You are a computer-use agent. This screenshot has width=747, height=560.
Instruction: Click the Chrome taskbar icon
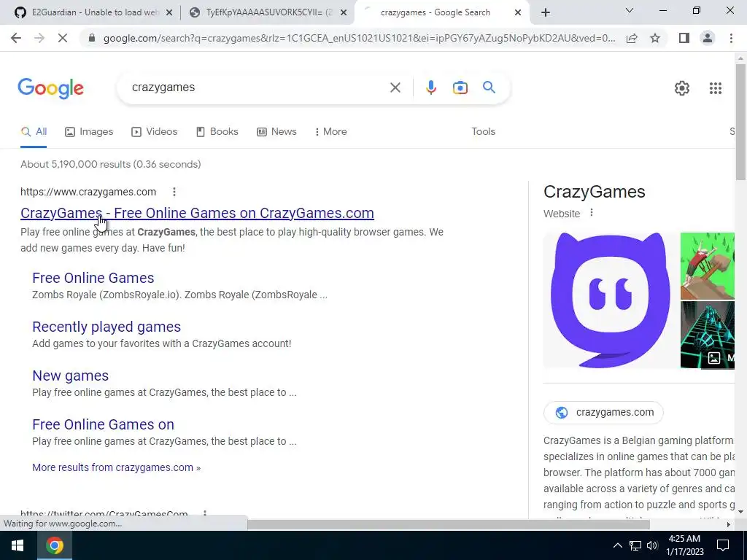55,545
